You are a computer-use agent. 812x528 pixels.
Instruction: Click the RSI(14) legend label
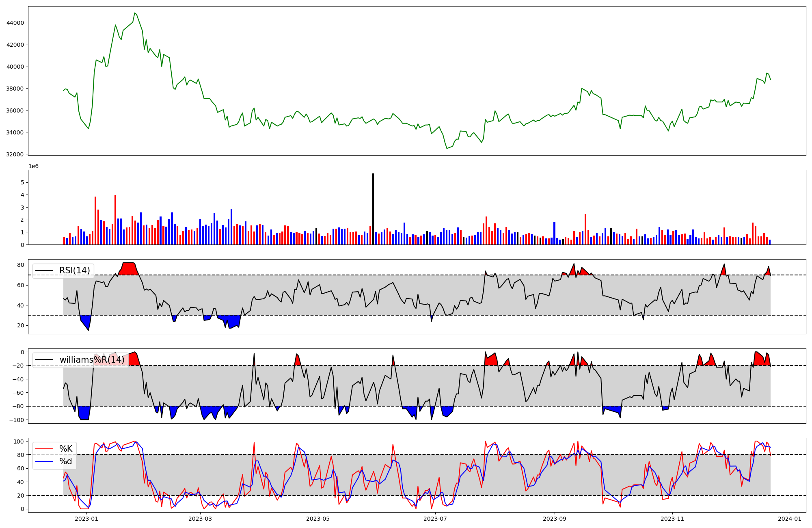[75, 270]
